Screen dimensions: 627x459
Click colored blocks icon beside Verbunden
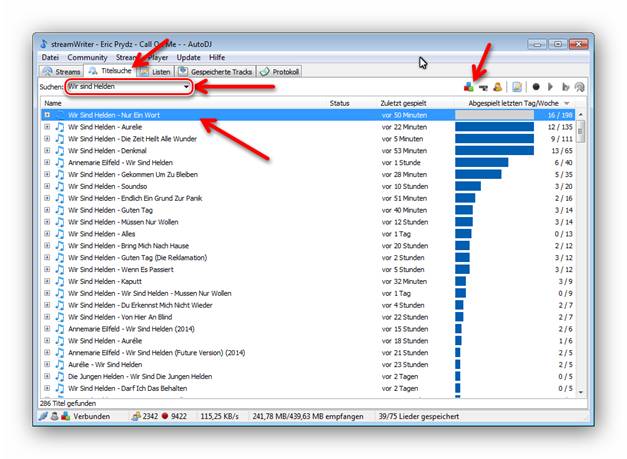pyautogui.click(x=66, y=416)
